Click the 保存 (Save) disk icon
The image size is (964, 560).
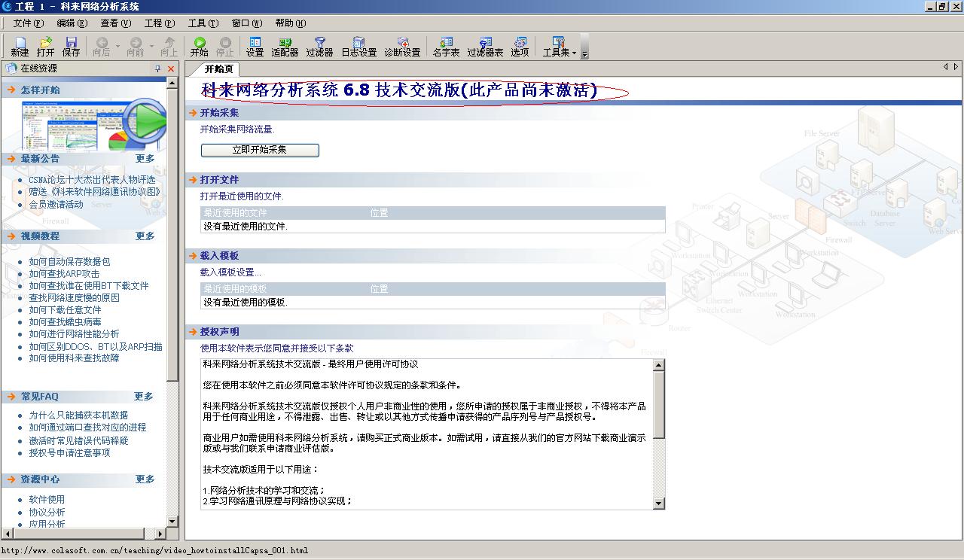(x=71, y=47)
